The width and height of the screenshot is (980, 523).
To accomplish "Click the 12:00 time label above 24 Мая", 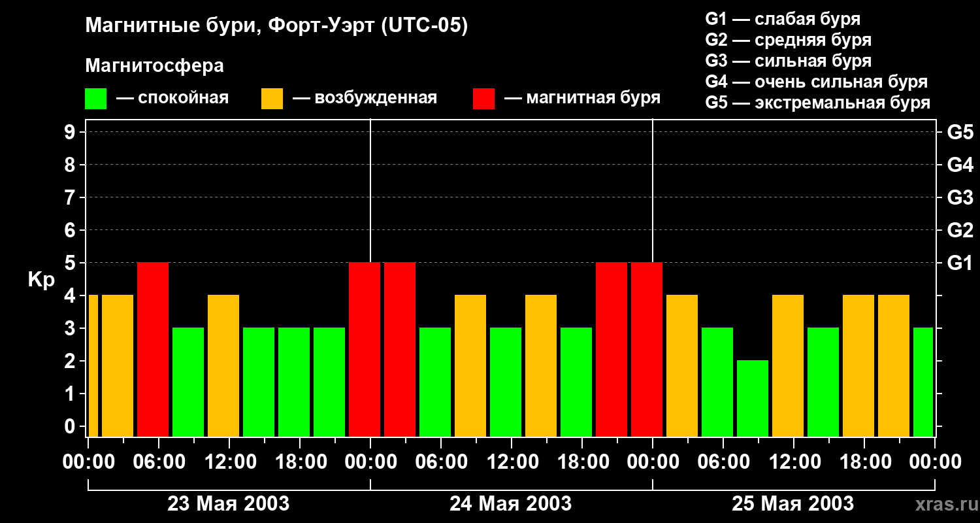I will point(512,462).
